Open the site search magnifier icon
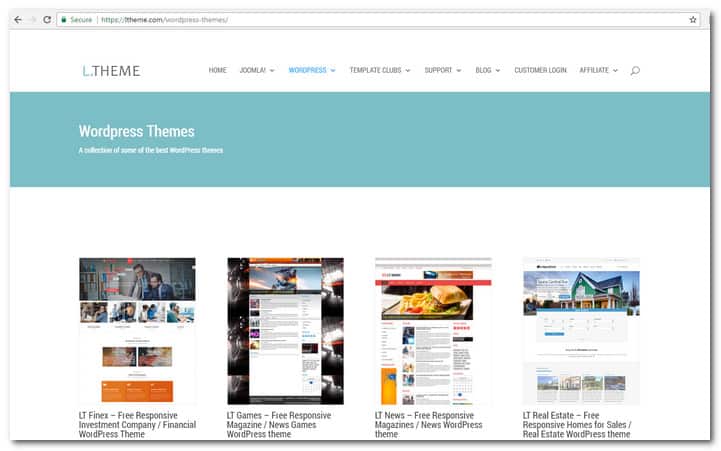The image size is (721, 451). point(635,71)
